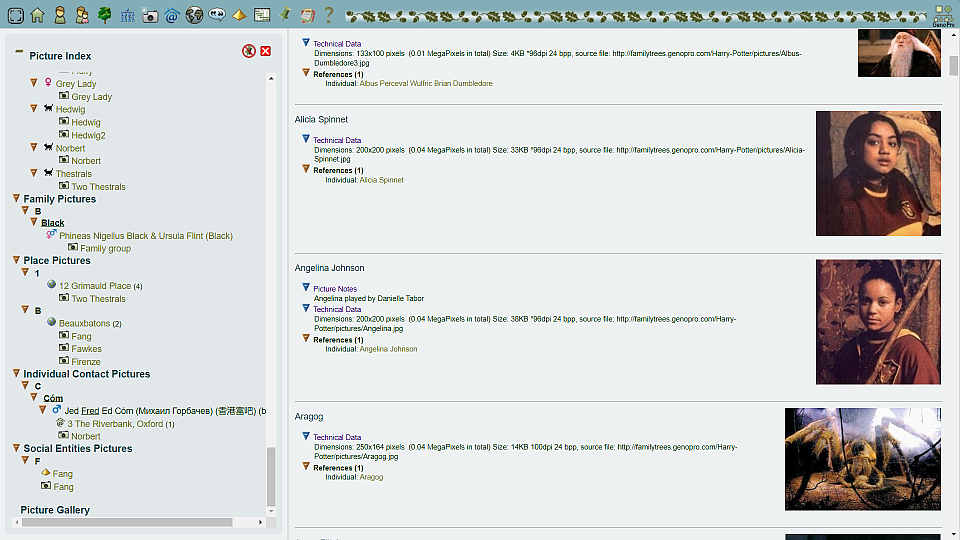Collapse the Cóm surname node
Image resolution: width=960 pixels, height=540 pixels.
34,397
